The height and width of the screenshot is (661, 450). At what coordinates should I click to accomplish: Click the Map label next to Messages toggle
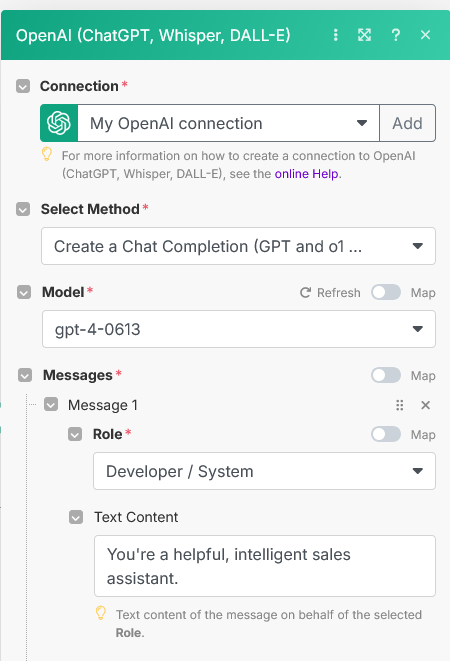click(x=423, y=376)
